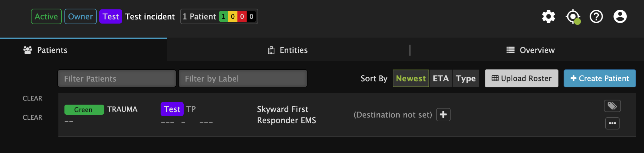Sort patients by ETA

(441, 79)
